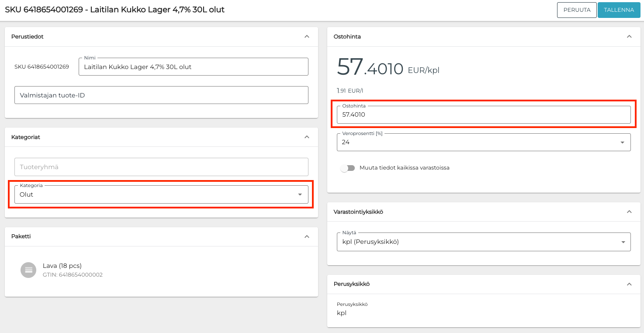Open the Näytä unit dropdown
Viewport: 644px width, 333px height.
pyautogui.click(x=483, y=242)
